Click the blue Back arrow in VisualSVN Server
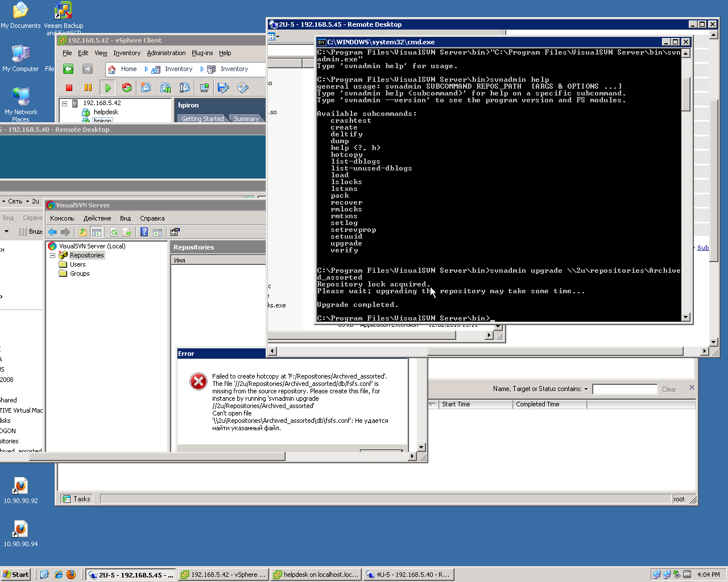 [52, 232]
